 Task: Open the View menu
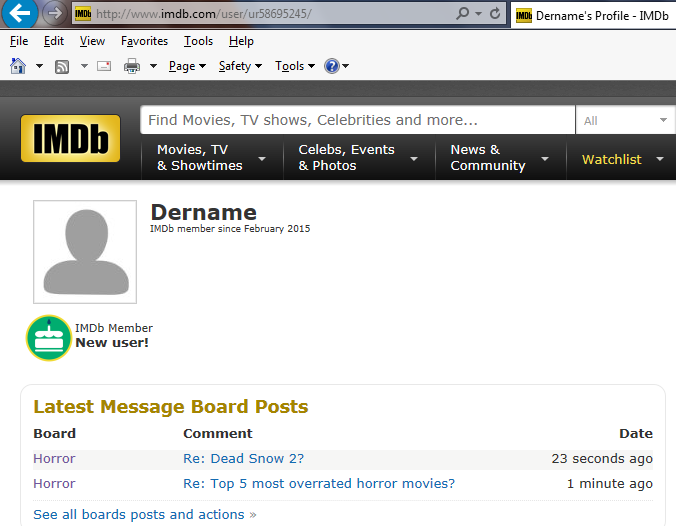point(92,41)
